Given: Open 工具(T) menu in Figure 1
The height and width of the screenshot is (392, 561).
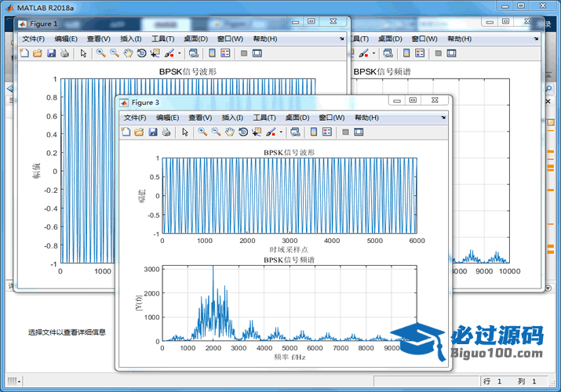Looking at the screenshot, I should coord(163,38).
